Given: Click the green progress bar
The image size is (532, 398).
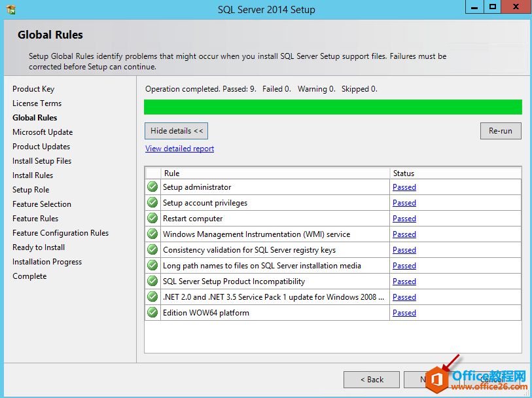Looking at the screenshot, I should [332, 107].
